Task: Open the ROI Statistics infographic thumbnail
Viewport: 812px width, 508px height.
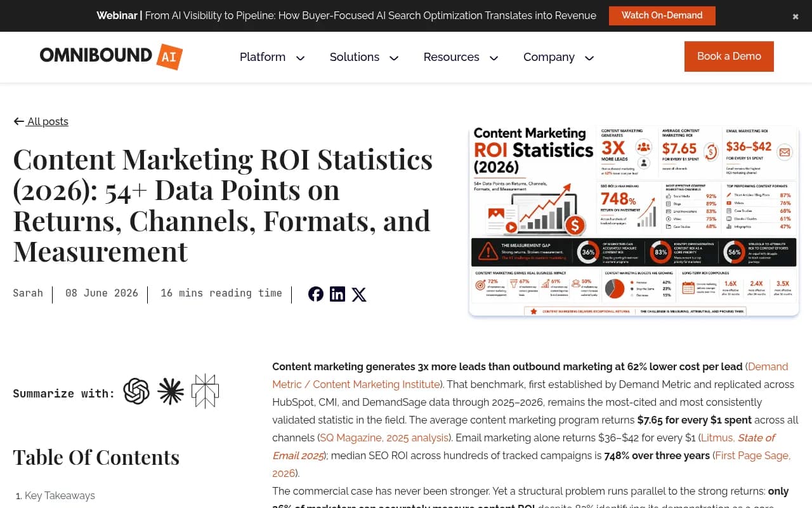Action: (634, 221)
